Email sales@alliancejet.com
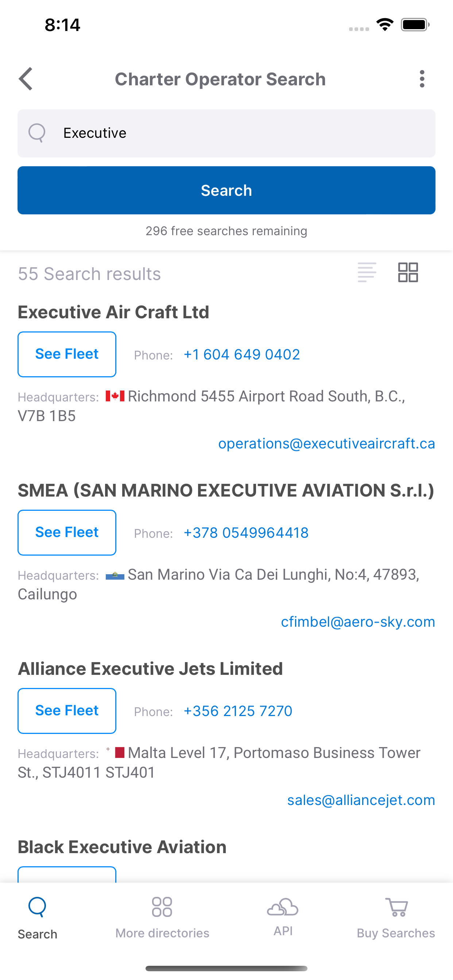453x980 pixels. (x=361, y=800)
